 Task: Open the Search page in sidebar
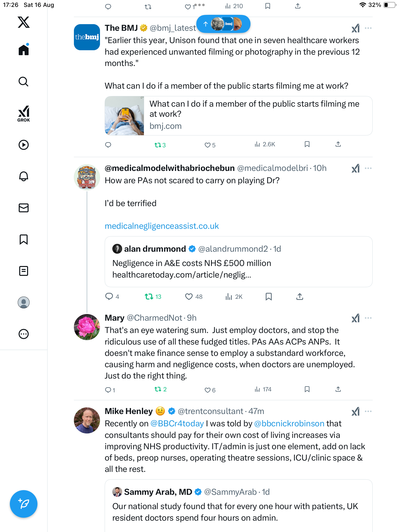tap(24, 82)
